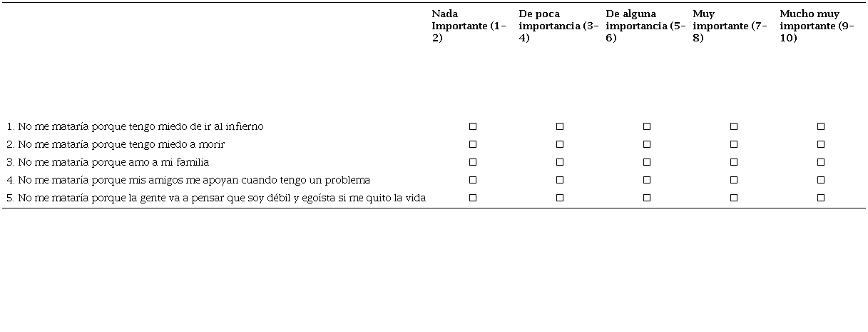Click the 'De alguna importancia (5-6)' header

[645, 26]
